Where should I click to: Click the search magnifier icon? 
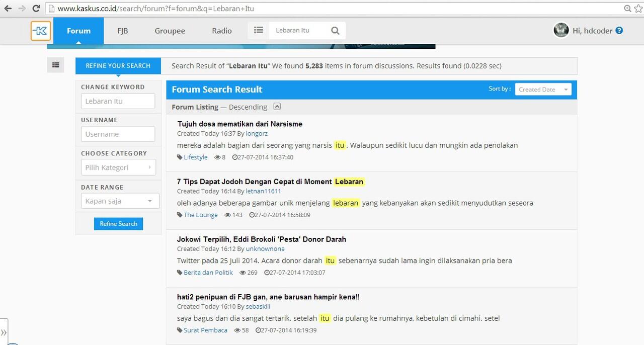335,31
